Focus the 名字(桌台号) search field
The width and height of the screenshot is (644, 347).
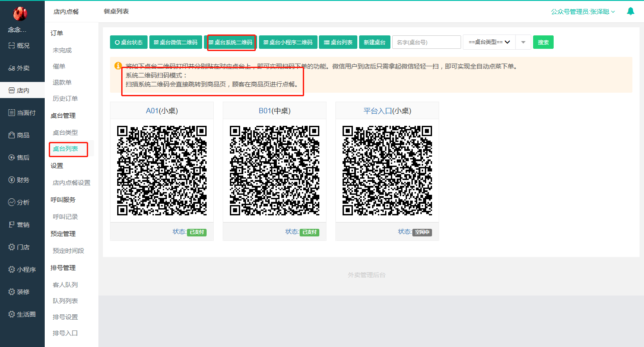[x=427, y=42]
